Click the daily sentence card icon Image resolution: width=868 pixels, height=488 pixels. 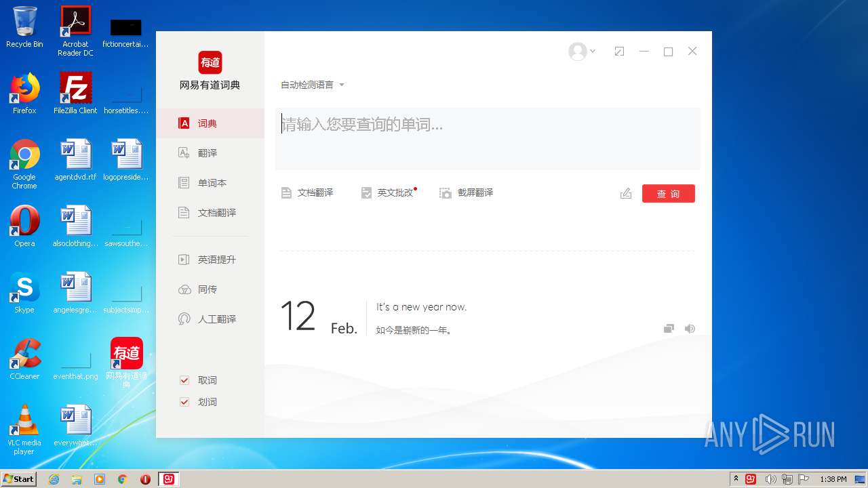669,329
